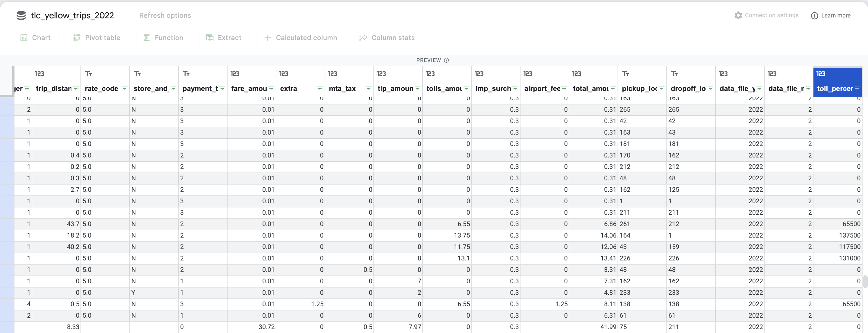Viewport: 868px width, 333px height.
Task: Click the Connection settings gear icon
Action: tap(738, 15)
